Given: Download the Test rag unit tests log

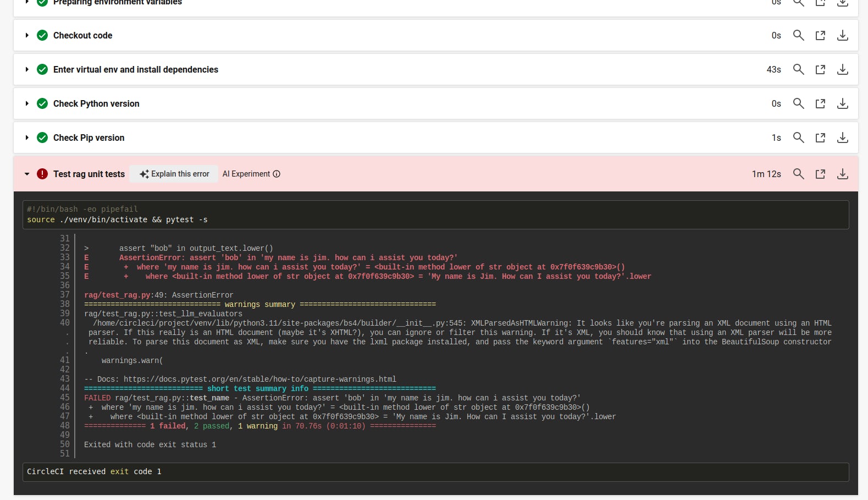Looking at the screenshot, I should (842, 174).
